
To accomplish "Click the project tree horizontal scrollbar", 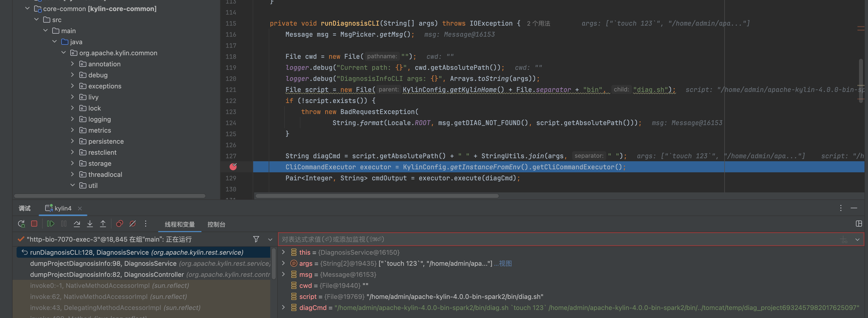I will point(110,196).
